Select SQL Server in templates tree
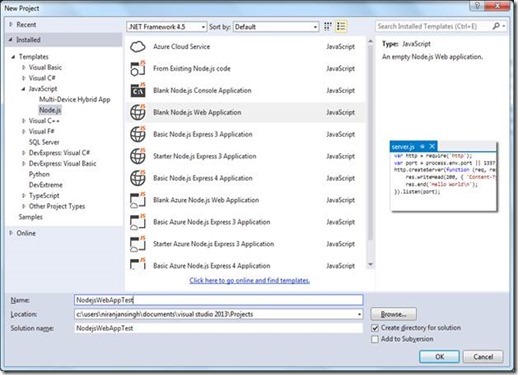This screenshot has width=518, height=375. tap(44, 142)
